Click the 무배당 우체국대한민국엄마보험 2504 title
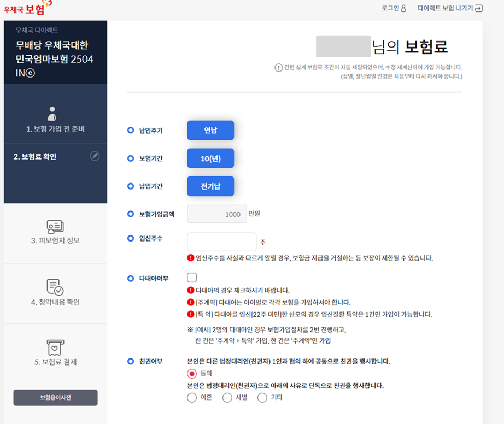The height and width of the screenshot is (424, 504). coord(55,59)
